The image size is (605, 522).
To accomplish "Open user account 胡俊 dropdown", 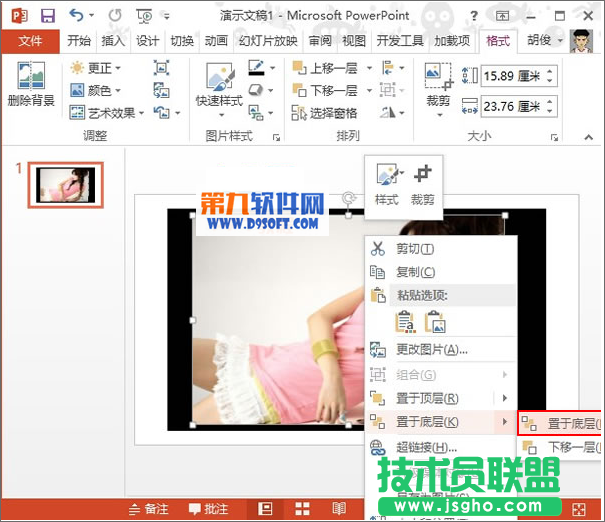I will click(545, 40).
